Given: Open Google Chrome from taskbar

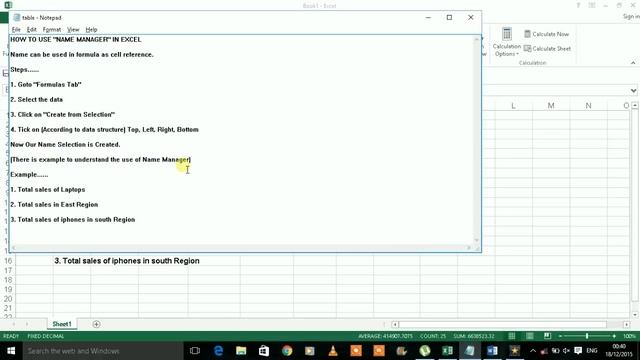Looking at the screenshot, I should coord(287,351).
